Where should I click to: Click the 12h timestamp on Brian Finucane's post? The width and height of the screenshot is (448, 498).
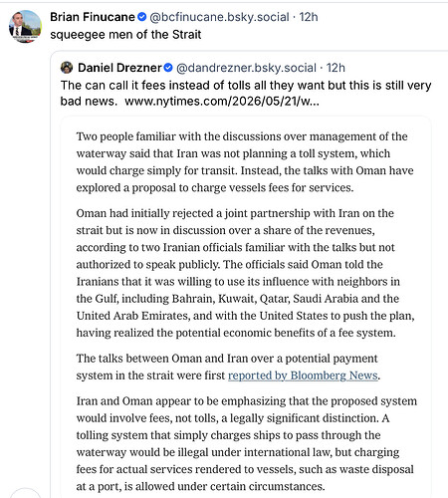click(x=309, y=17)
